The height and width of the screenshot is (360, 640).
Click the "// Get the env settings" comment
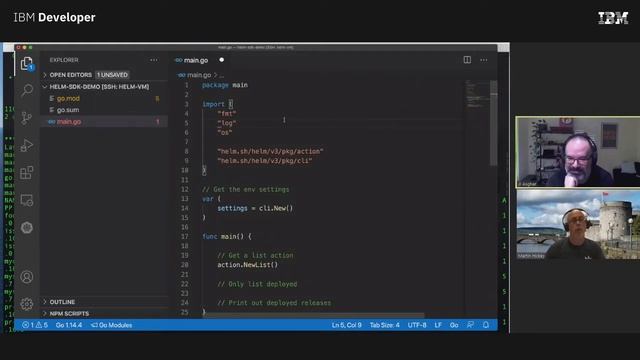pos(246,189)
